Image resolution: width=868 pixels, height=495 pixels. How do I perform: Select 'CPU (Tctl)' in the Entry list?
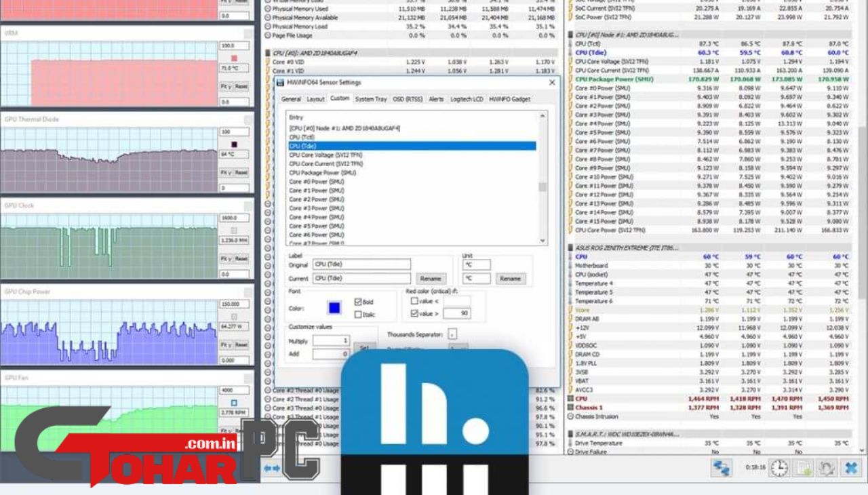[x=302, y=137]
